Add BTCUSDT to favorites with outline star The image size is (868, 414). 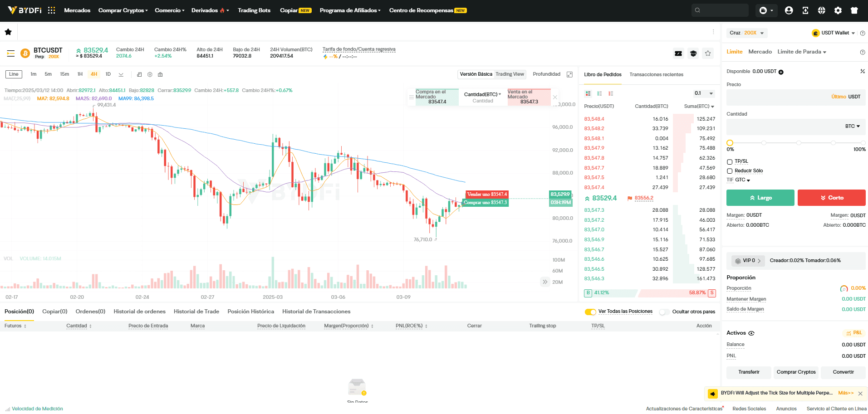(x=708, y=54)
